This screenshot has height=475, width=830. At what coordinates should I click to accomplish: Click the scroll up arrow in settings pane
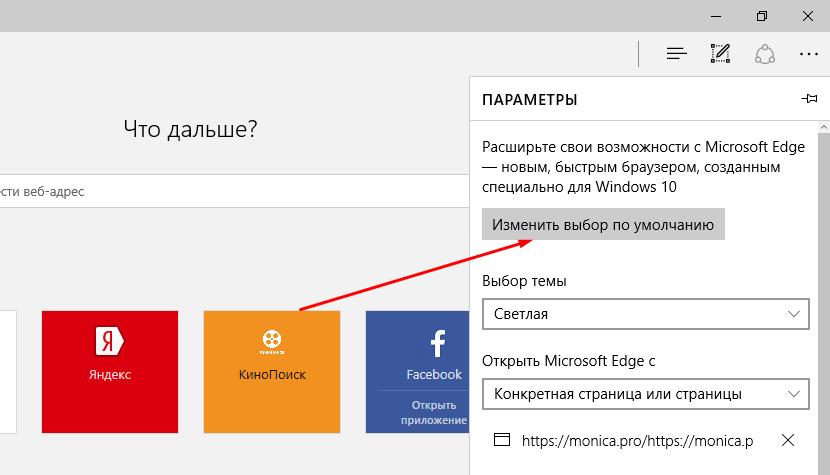(824, 127)
